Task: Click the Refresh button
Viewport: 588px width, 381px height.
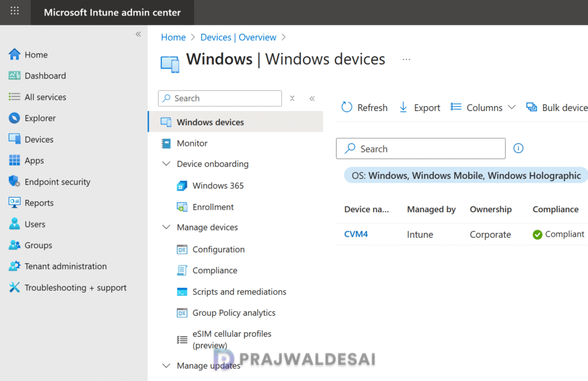Action: (x=364, y=107)
